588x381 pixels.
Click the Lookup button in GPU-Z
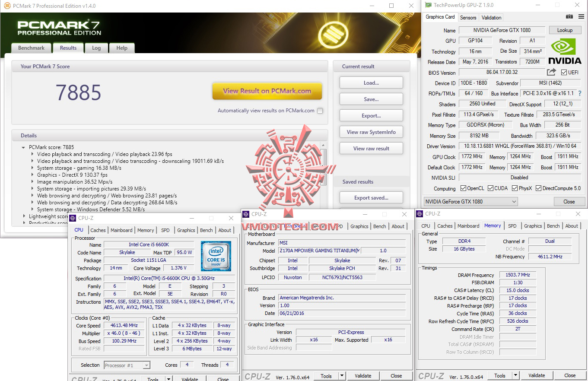[565, 30]
